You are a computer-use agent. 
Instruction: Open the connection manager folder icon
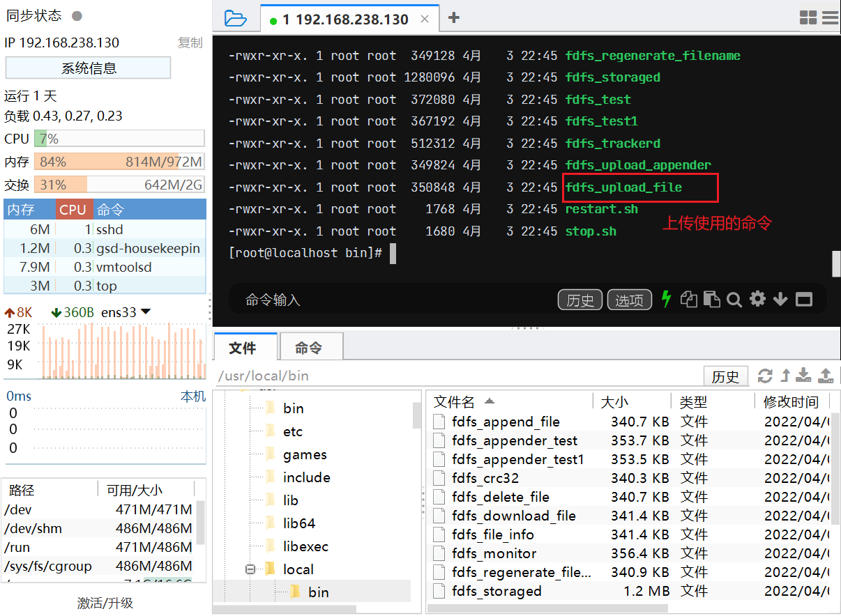tap(236, 18)
